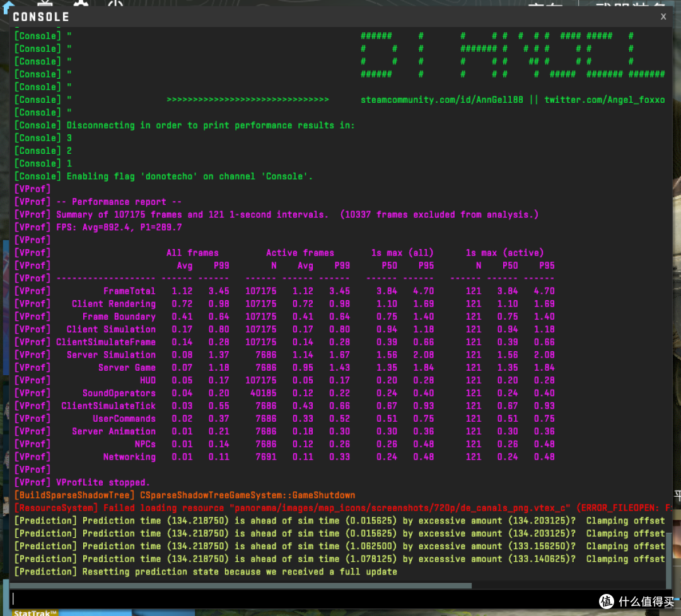The image size is (681, 616).
Task: Click the Server Simulation row label
Action: 111,355
